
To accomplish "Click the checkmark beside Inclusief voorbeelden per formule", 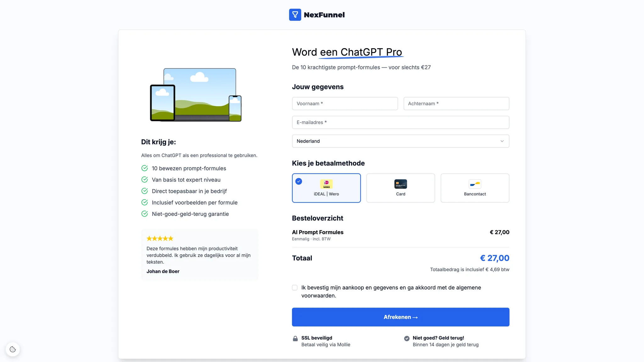I will click(x=145, y=202).
